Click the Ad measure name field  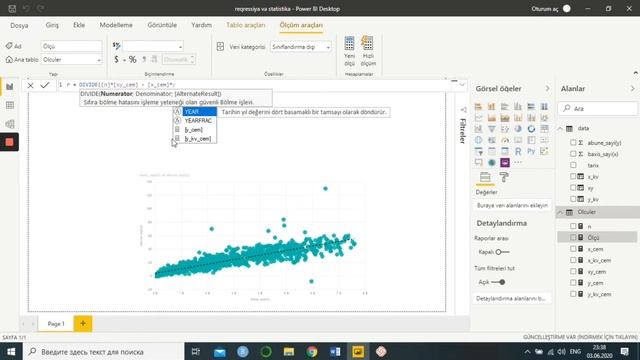tap(71, 46)
